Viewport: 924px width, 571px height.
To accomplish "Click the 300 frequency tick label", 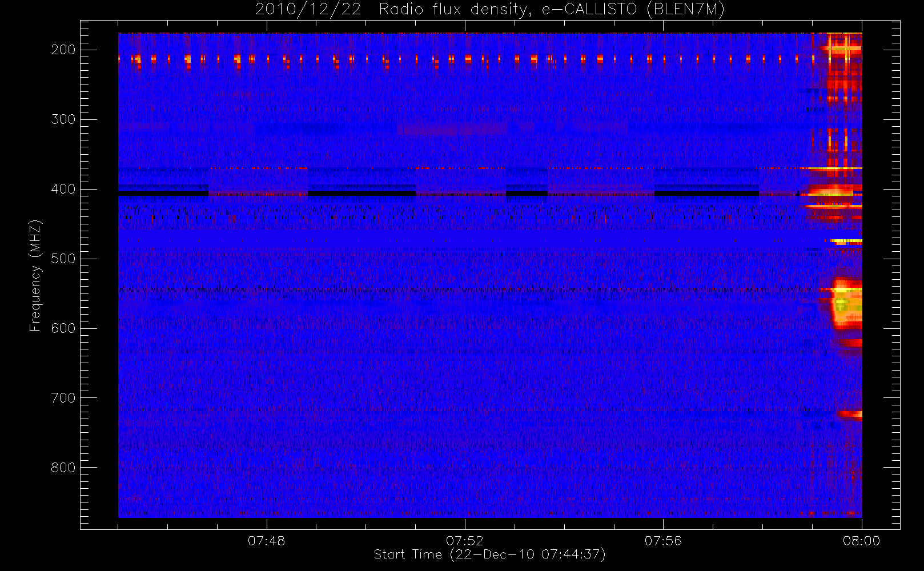I will (x=63, y=119).
